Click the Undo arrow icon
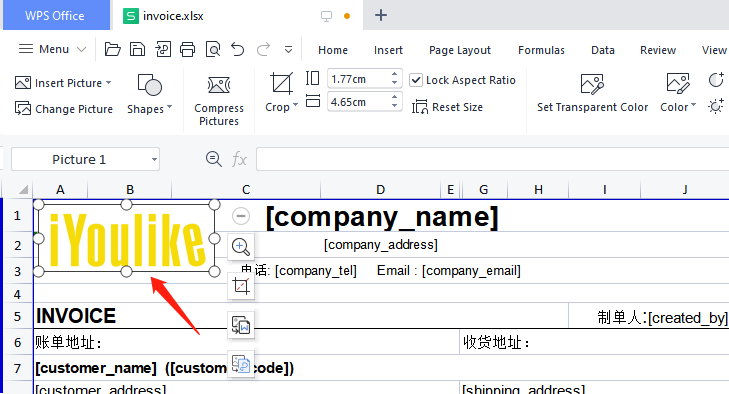The width and height of the screenshot is (729, 394). point(238,49)
